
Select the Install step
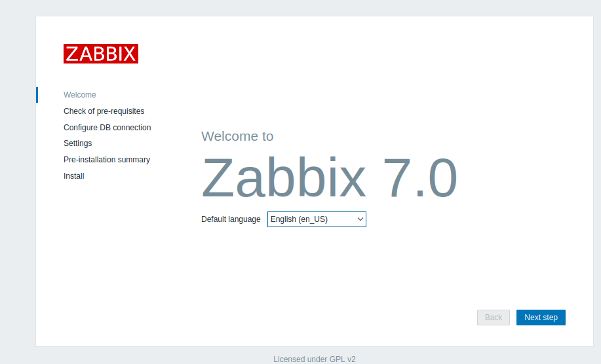[74, 176]
